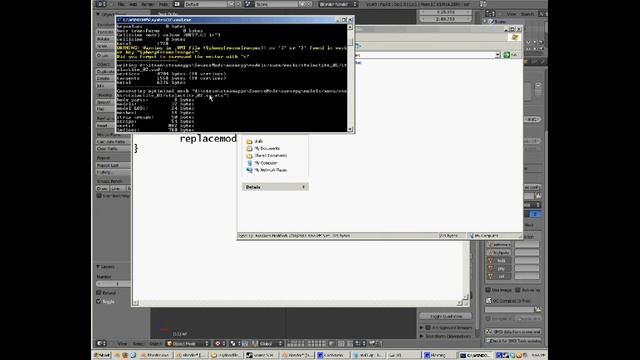Click the grease pencil Draw button
The height and width of the screenshot is (360, 640).
[102, 189]
